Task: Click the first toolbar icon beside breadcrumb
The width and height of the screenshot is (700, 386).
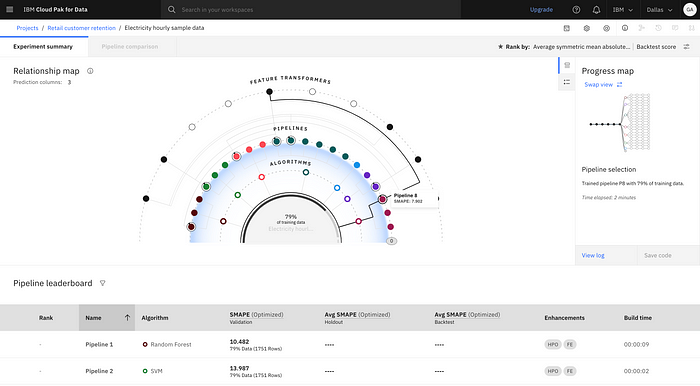Action: tap(567, 28)
